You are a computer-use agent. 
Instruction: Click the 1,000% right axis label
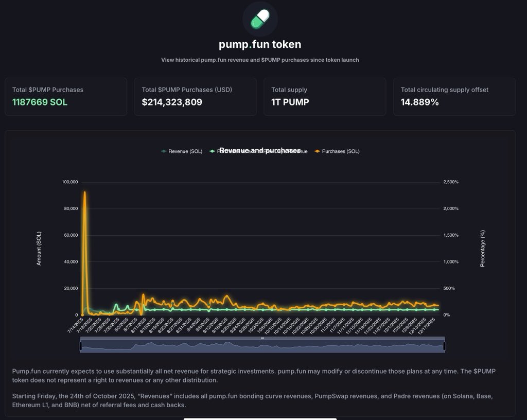(x=451, y=261)
